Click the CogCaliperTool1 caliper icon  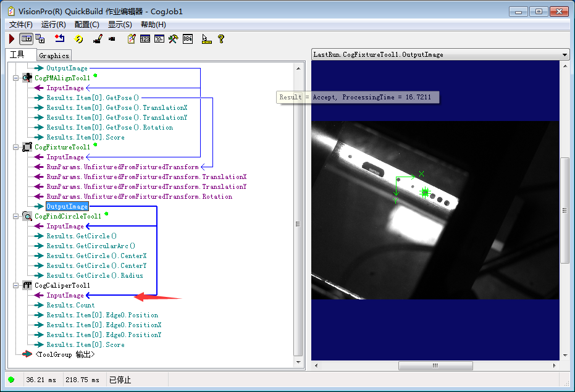pyautogui.click(x=27, y=286)
